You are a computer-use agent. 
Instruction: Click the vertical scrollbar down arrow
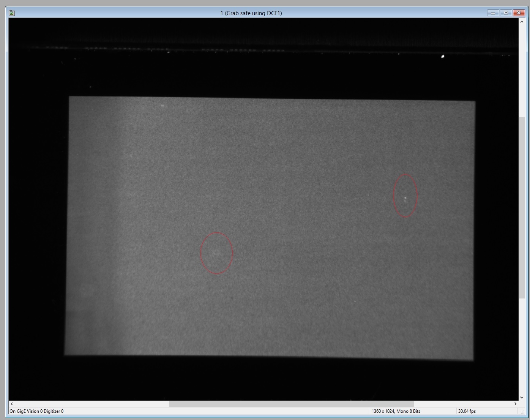[522, 398]
